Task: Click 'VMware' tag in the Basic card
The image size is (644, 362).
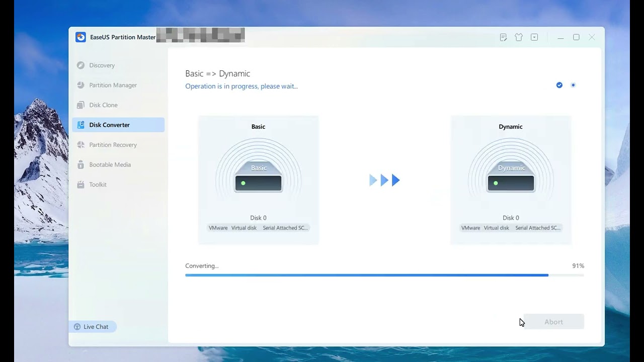Action: pos(218,228)
